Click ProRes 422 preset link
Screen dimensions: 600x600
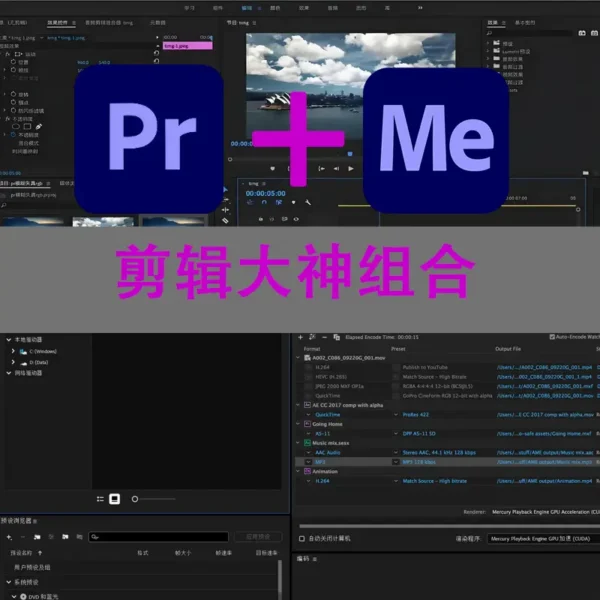(x=416, y=414)
